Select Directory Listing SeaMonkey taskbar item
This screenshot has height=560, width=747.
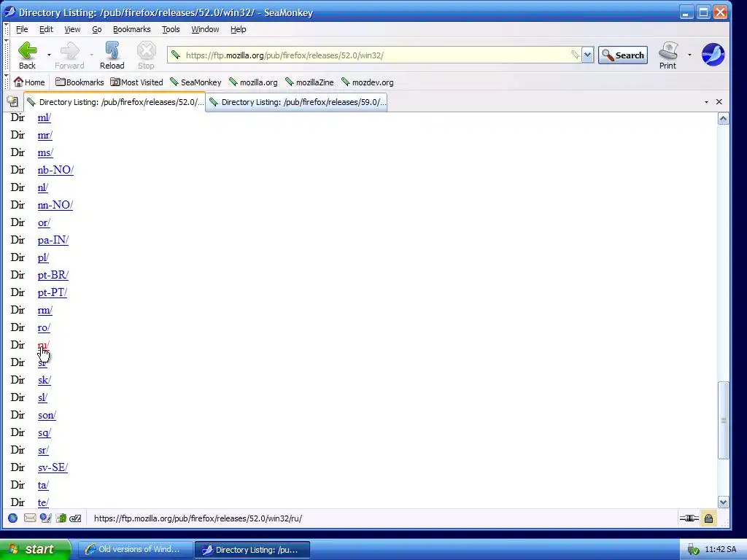pos(252,550)
